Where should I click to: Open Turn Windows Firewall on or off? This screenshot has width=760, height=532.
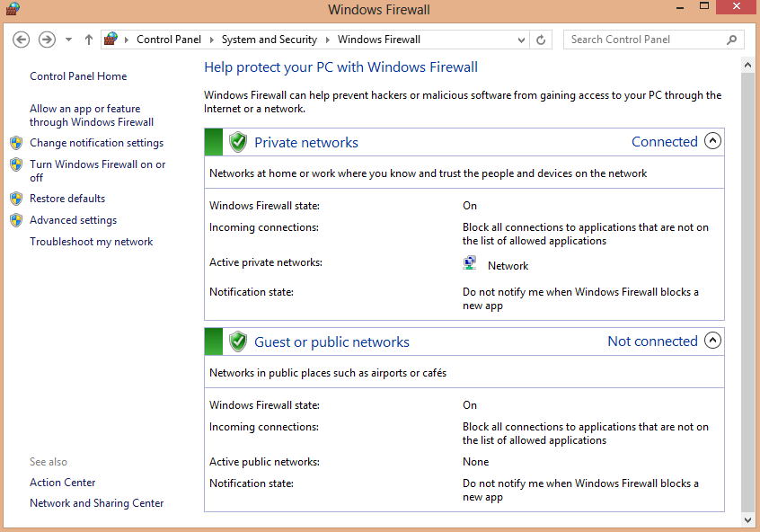[x=97, y=171]
